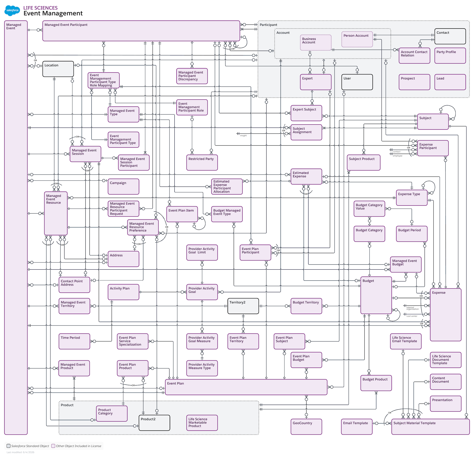The height and width of the screenshot is (458, 476).
Task: Click the 'Contact Point Address' entity
Action: click(x=74, y=285)
